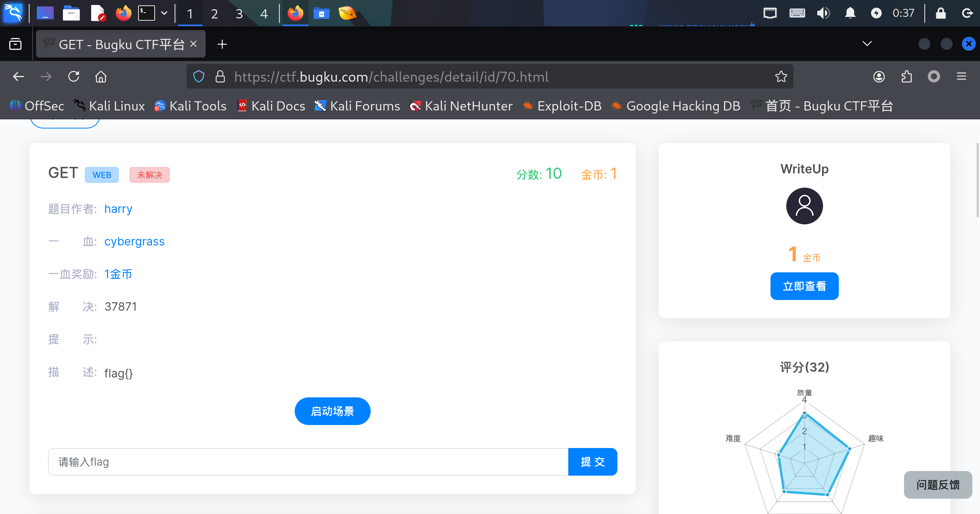Viewport: 980px width, 514px height.
Task: Open the Firefox hamburger menu
Action: click(x=962, y=77)
